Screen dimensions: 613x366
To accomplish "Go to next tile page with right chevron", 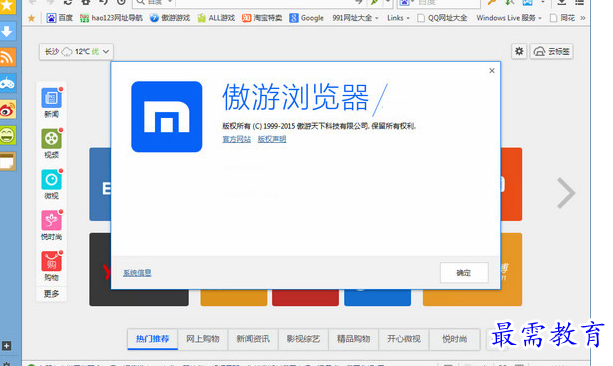I will click(566, 193).
